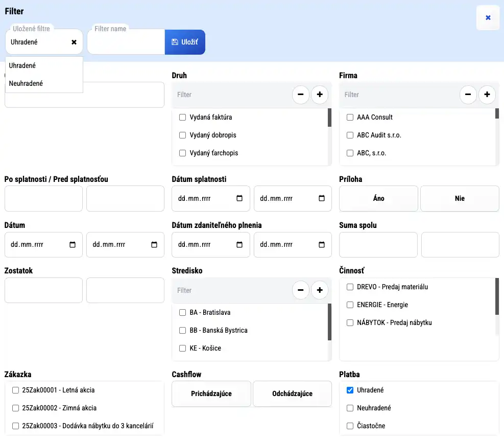Open calendar picker in first Dátum splatnosti field
This screenshot has width=504, height=440.
[x=239, y=199]
